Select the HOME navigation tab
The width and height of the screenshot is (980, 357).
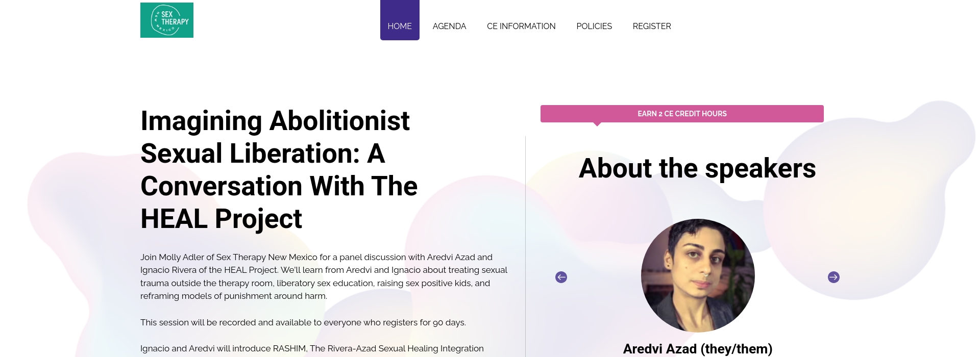400,26
